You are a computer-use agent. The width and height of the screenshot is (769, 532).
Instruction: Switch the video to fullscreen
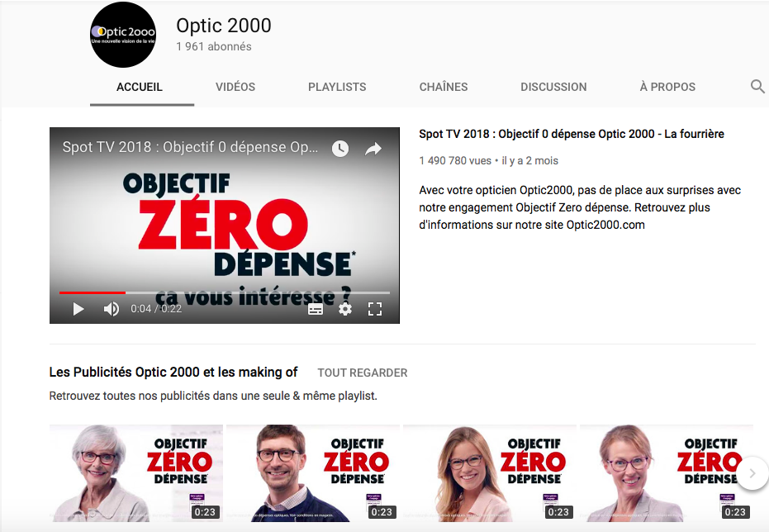coord(375,309)
